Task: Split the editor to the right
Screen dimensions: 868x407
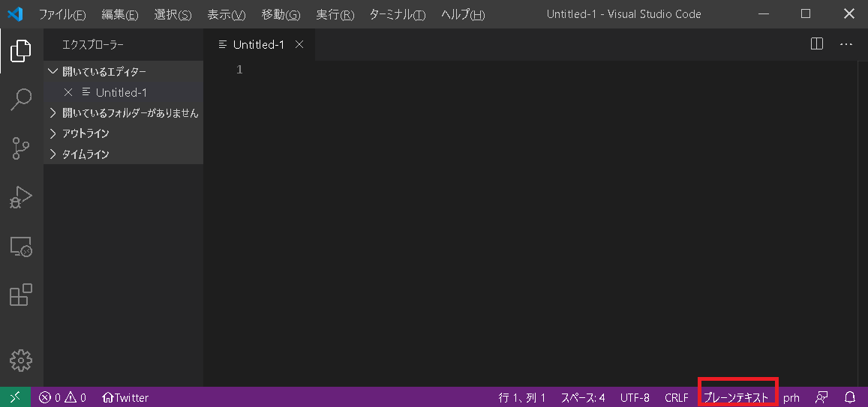Action: 816,44
